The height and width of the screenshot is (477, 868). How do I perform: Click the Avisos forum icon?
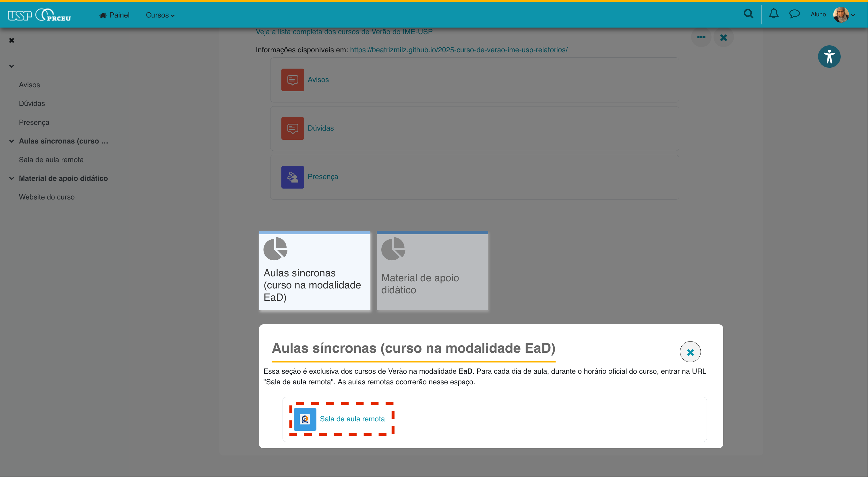(293, 80)
